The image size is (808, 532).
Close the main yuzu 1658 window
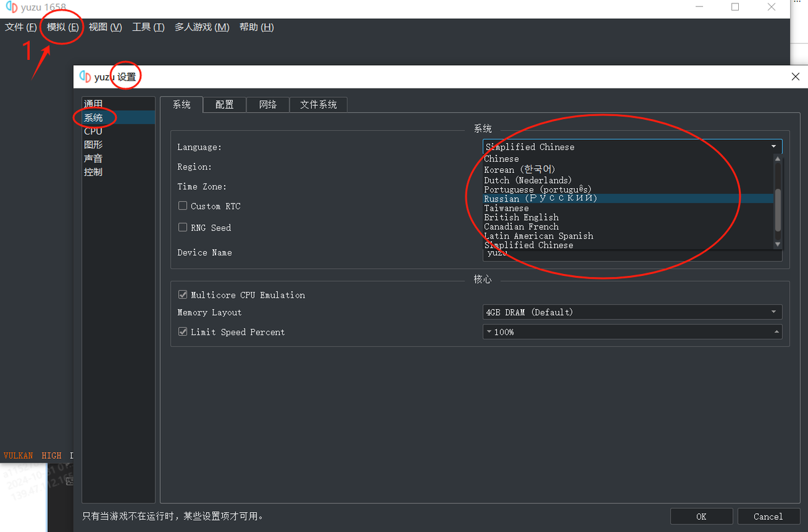point(771,7)
